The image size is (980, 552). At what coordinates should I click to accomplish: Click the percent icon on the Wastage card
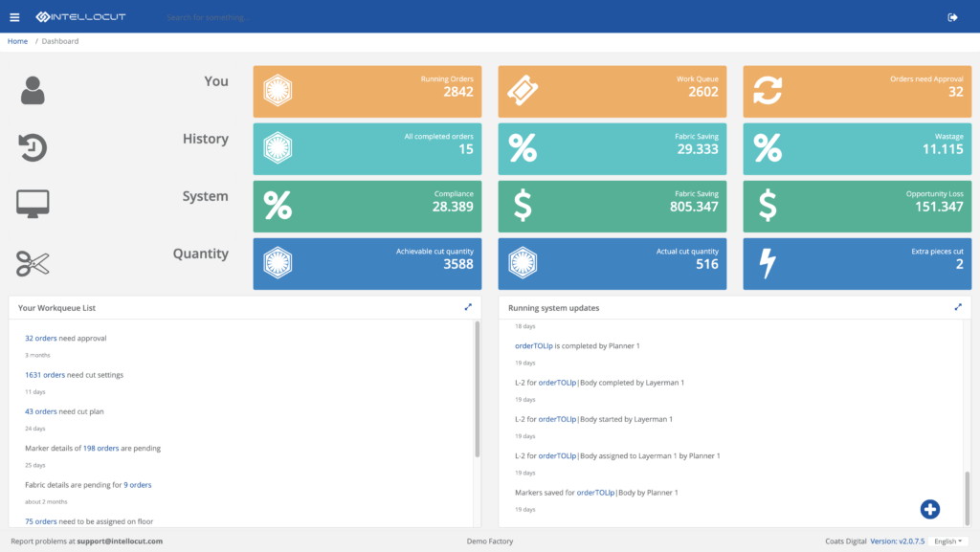tap(768, 148)
